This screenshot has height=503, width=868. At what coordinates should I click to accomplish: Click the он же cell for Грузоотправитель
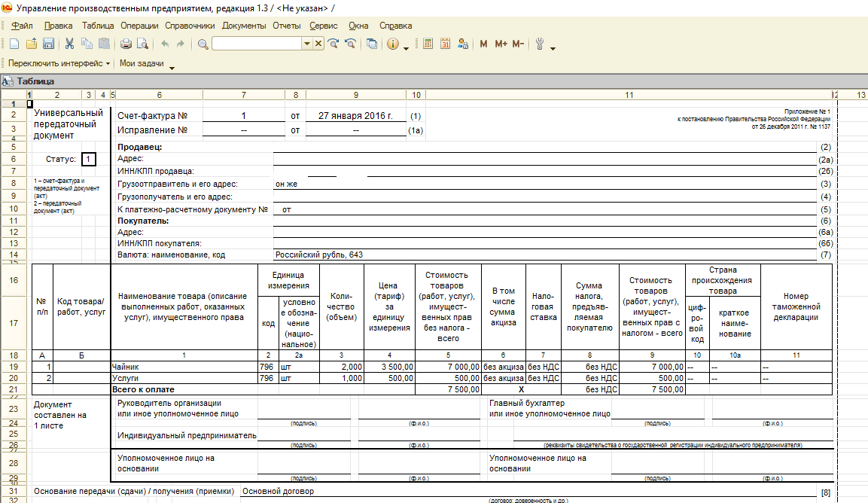pos(545,184)
